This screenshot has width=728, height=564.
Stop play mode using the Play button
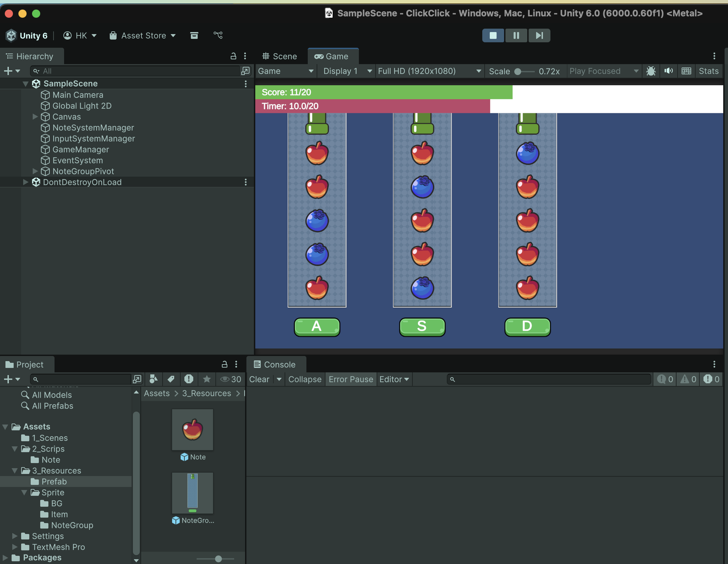493,35
